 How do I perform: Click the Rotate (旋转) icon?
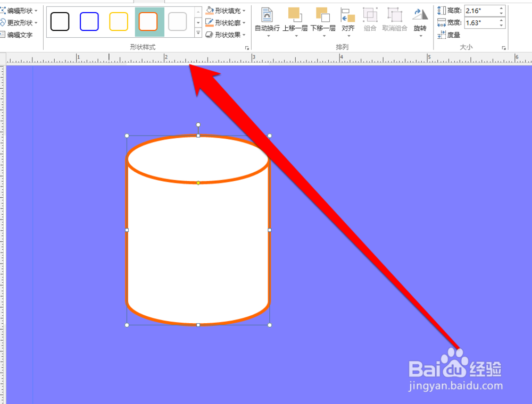(x=420, y=14)
